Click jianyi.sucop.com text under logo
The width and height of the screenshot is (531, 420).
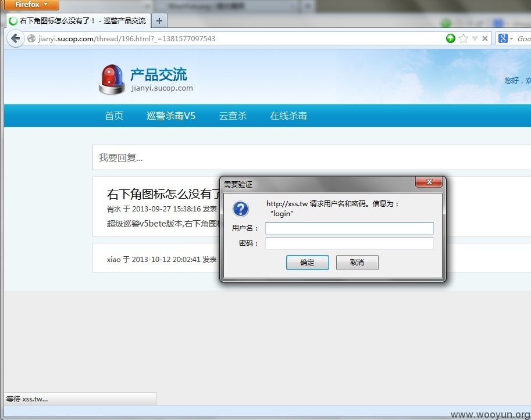coord(162,88)
